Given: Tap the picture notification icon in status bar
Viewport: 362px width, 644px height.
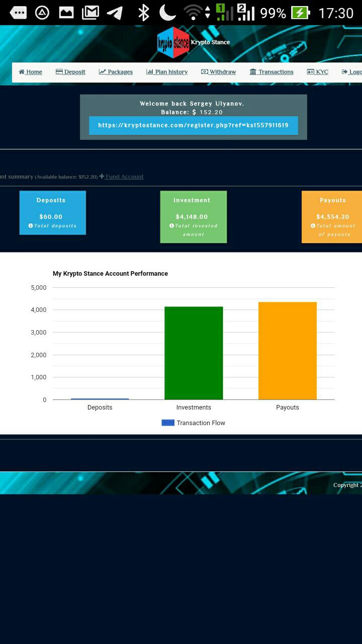Looking at the screenshot, I should [66, 13].
